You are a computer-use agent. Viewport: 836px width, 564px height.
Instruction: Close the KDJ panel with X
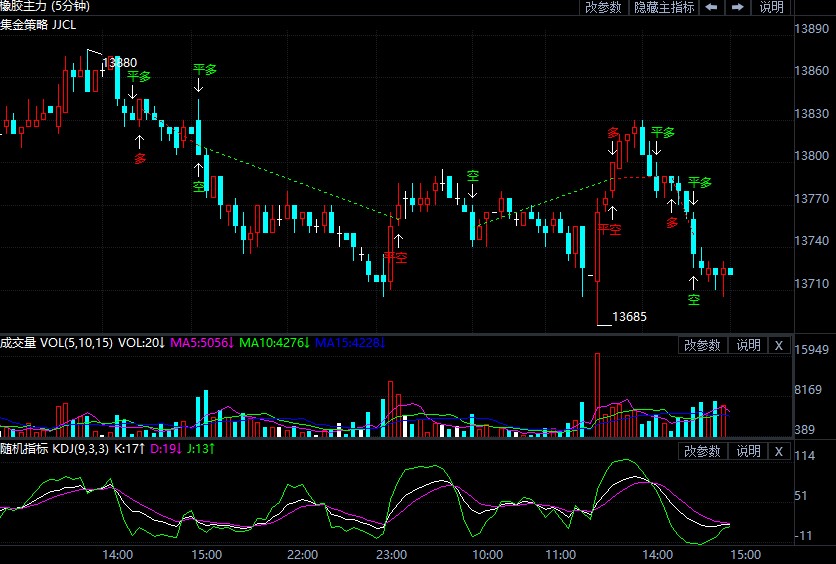(x=778, y=451)
